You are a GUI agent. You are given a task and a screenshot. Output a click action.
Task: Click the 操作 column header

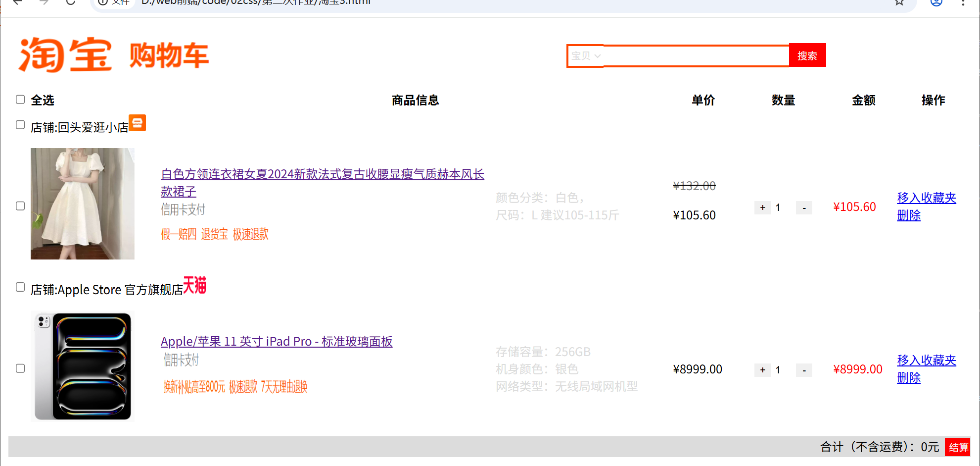pyautogui.click(x=933, y=101)
